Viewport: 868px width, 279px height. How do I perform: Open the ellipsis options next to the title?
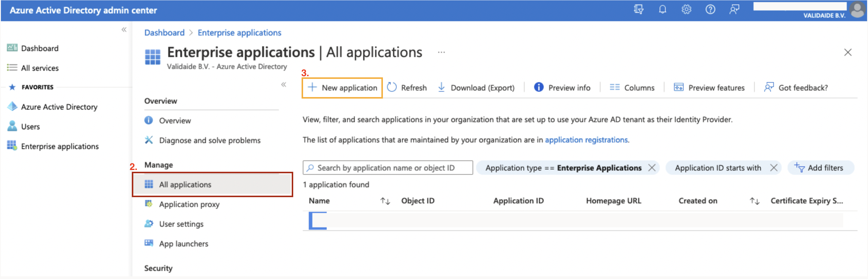(441, 52)
